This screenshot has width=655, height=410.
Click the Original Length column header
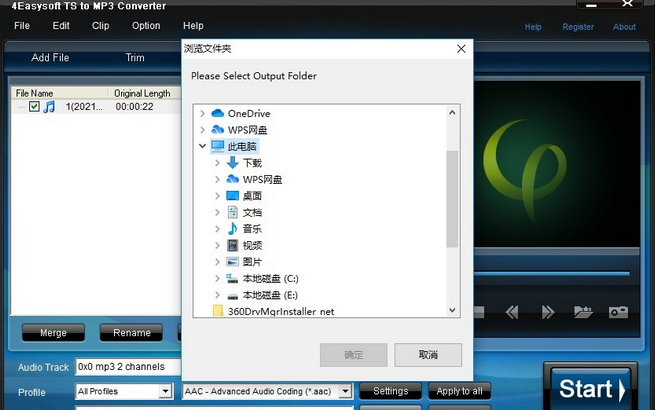point(145,93)
